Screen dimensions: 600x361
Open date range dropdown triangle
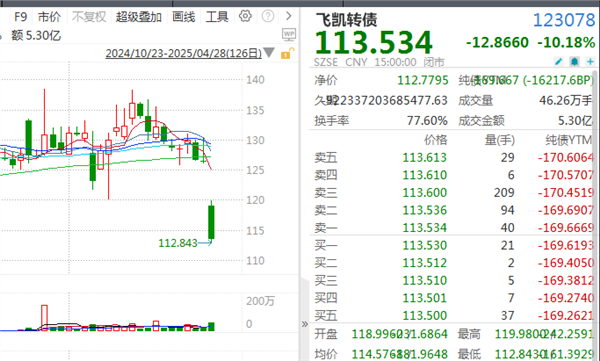click(x=269, y=52)
